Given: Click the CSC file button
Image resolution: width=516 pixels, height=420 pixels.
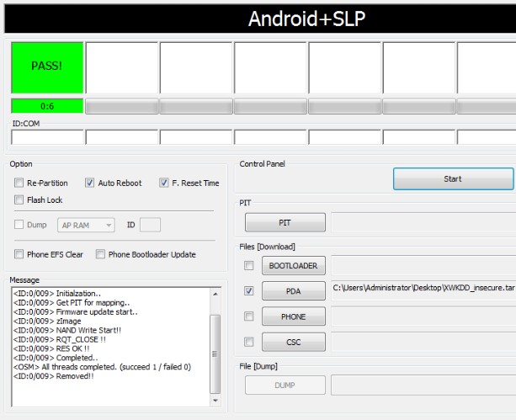Looking at the screenshot, I should [x=294, y=343].
